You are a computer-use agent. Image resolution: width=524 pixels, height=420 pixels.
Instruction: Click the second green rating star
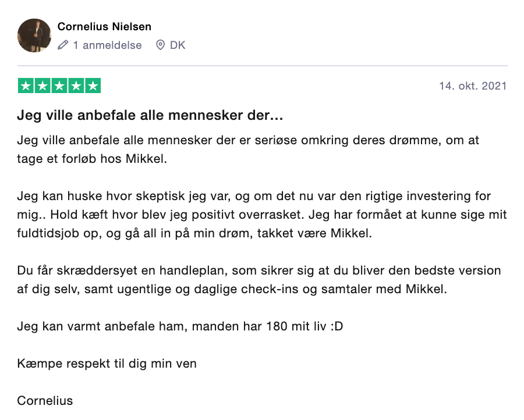pos(43,86)
